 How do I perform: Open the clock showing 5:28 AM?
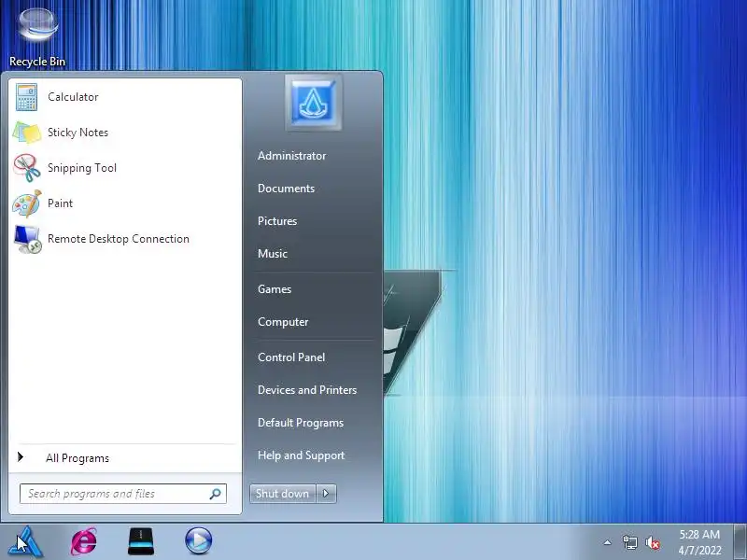699,542
